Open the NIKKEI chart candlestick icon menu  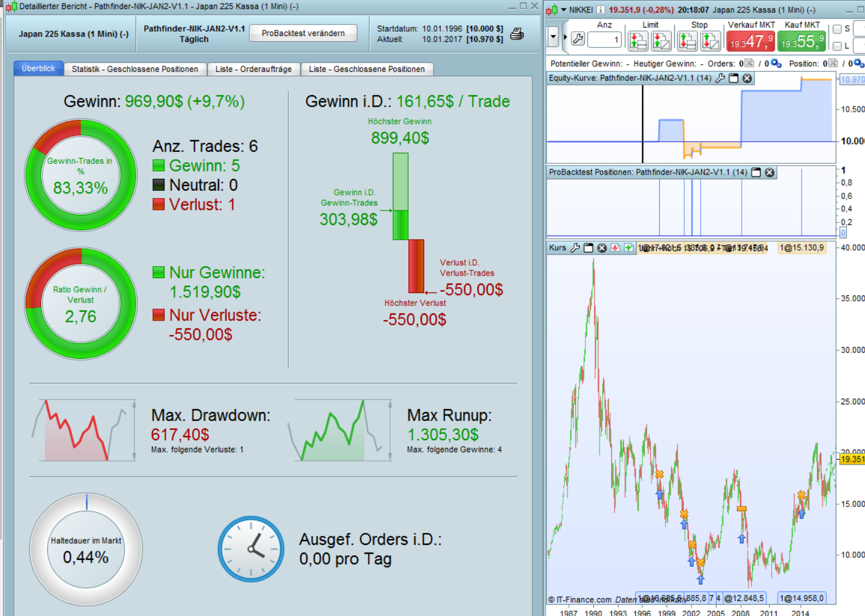coord(551,10)
